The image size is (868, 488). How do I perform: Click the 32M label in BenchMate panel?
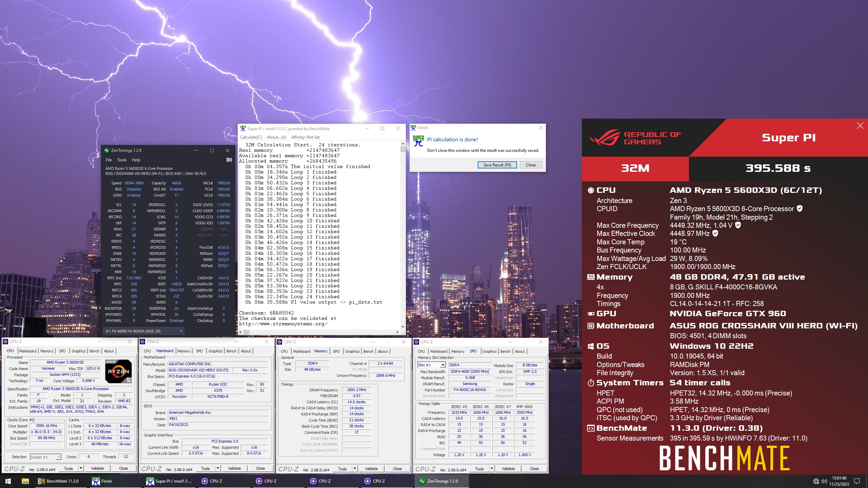pyautogui.click(x=635, y=168)
